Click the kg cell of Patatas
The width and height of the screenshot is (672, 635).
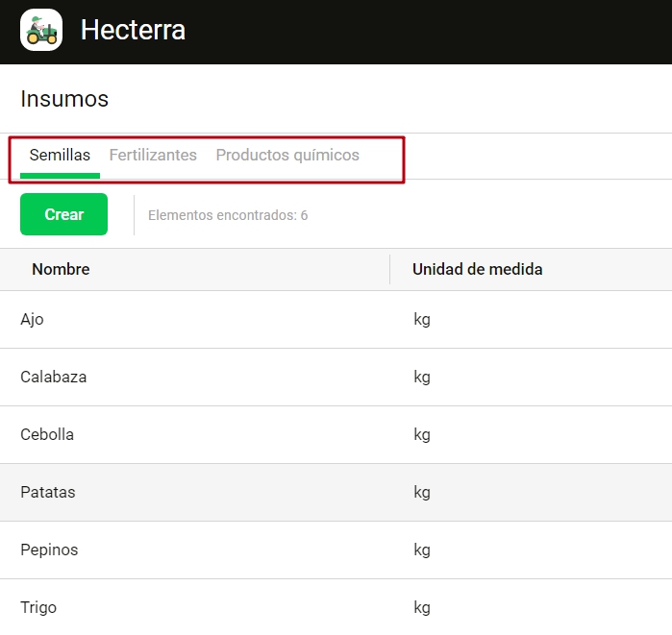pos(422,493)
